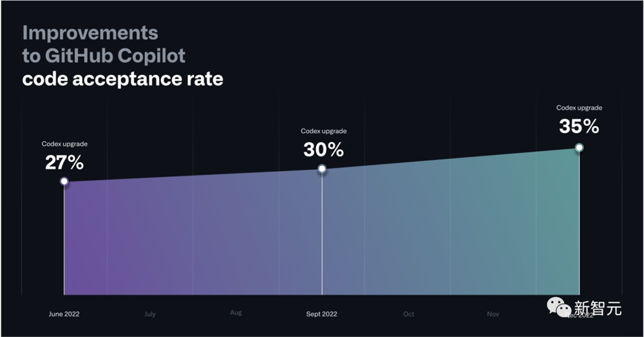Click the 35% data point marker
Image resolution: width=644 pixels, height=337 pixels.
[579, 147]
